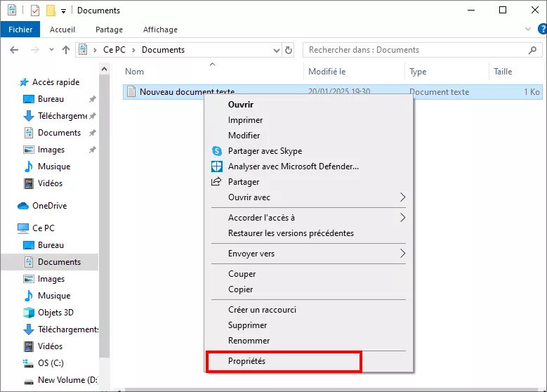
Task: Click the Back navigation arrow
Action: 14,50
